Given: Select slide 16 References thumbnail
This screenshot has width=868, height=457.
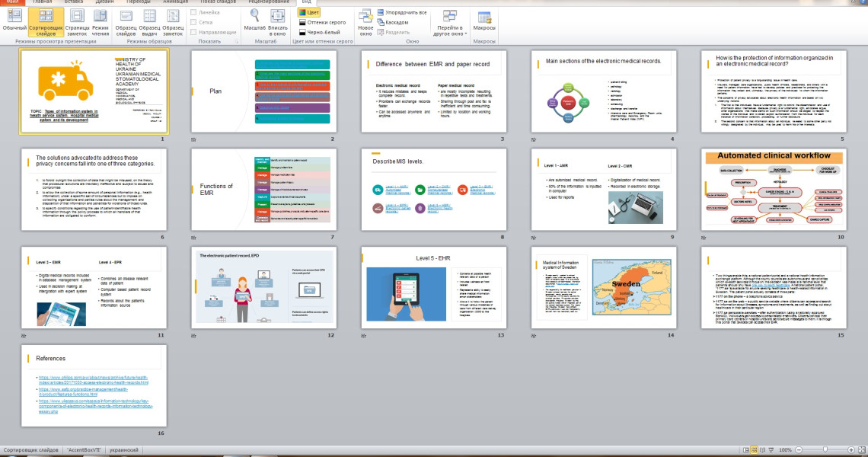Looking at the screenshot, I should tap(94, 385).
